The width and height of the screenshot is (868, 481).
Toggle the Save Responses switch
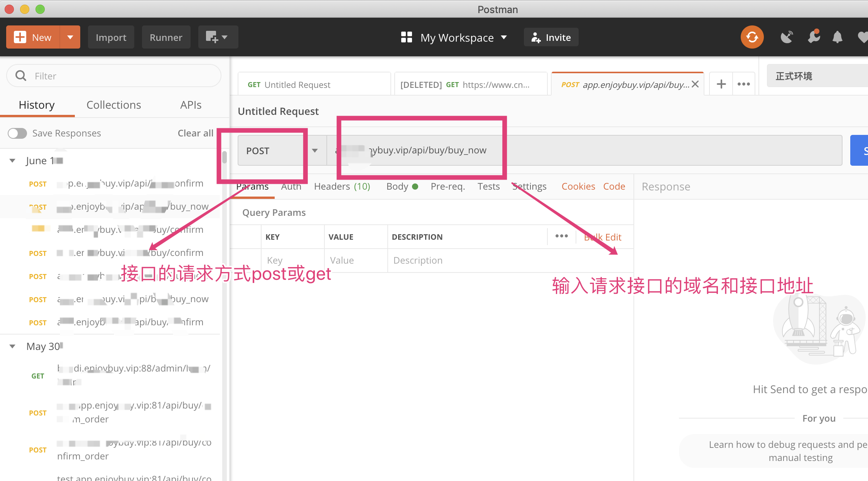coord(17,133)
